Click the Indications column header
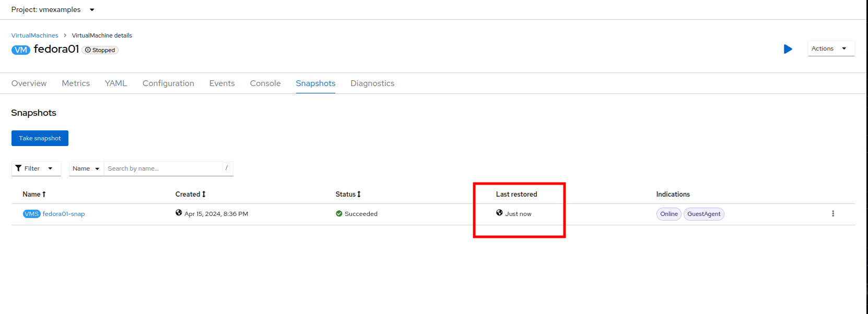The width and height of the screenshot is (868, 314). coord(673,194)
